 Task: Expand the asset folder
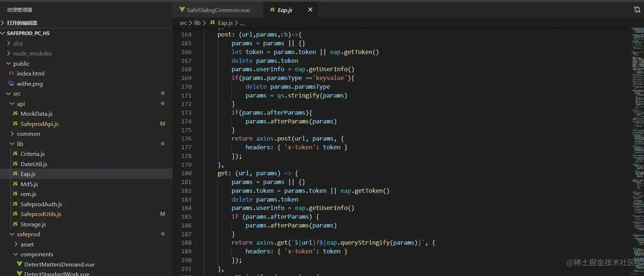86,244
